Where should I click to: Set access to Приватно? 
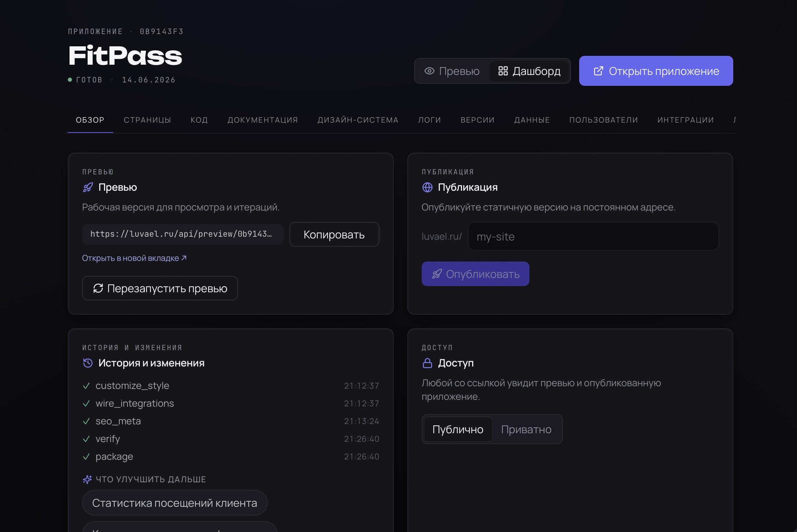(526, 429)
